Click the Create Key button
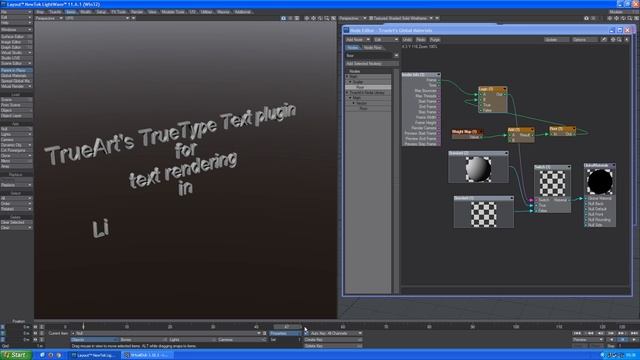The width and height of the screenshot is (640, 360). coord(333,340)
